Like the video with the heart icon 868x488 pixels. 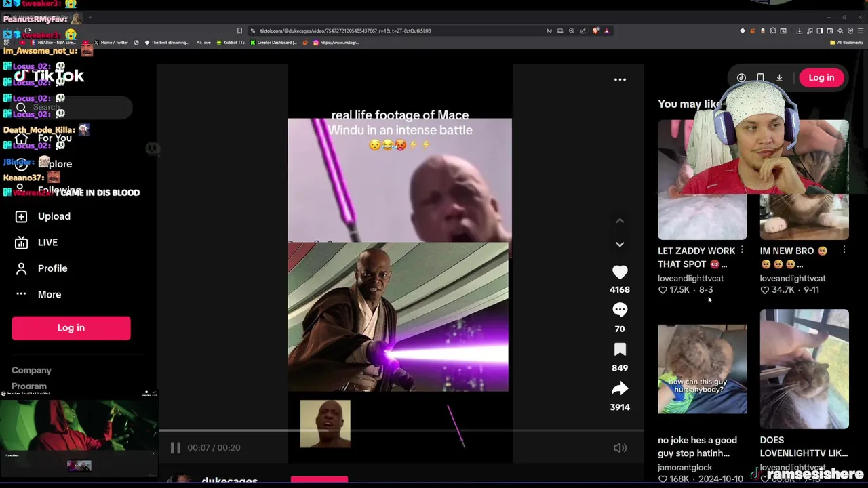click(620, 272)
